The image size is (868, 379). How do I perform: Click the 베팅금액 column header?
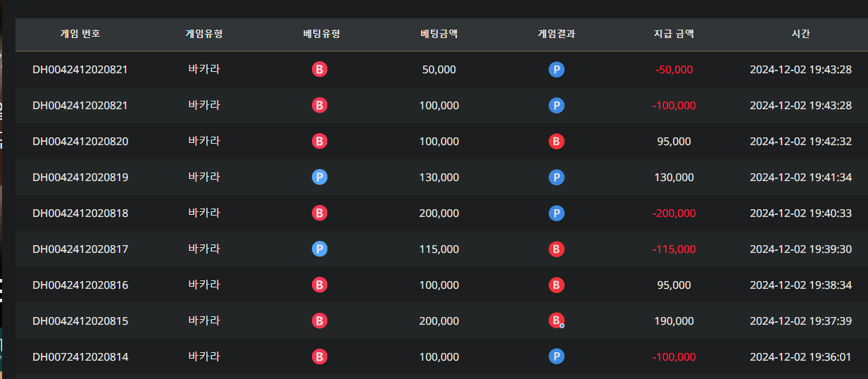pos(439,34)
